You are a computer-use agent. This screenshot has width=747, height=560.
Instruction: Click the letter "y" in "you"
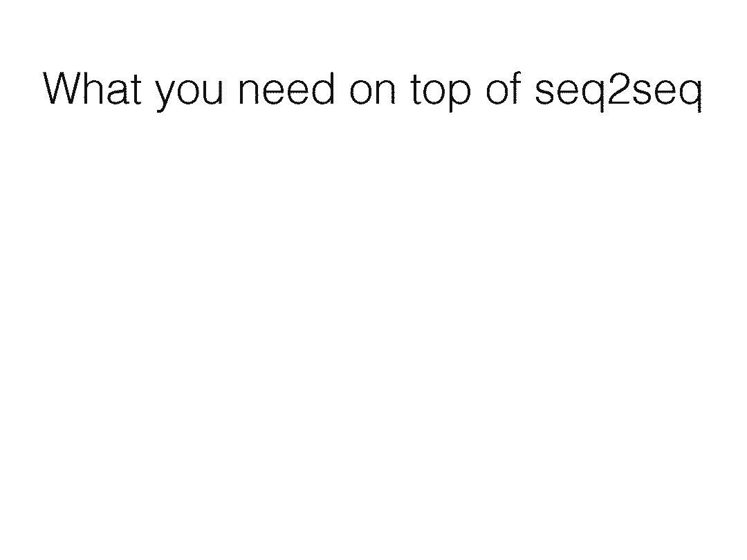coord(165,94)
